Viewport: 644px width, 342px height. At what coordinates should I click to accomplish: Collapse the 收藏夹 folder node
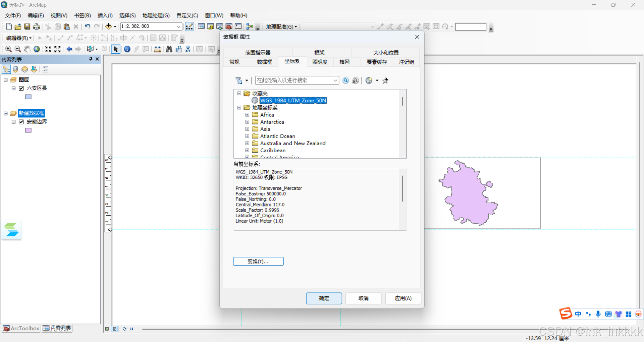coord(239,94)
